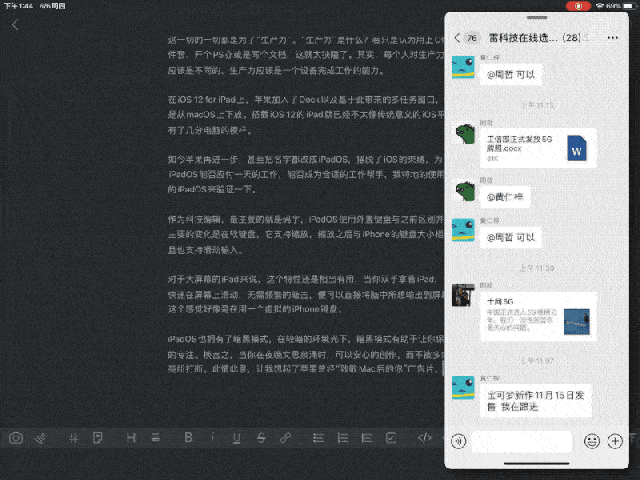Tap the dinosaur avatar beside the docx file
Image resolution: width=640 pixels, height=480 pixels.
(464, 135)
